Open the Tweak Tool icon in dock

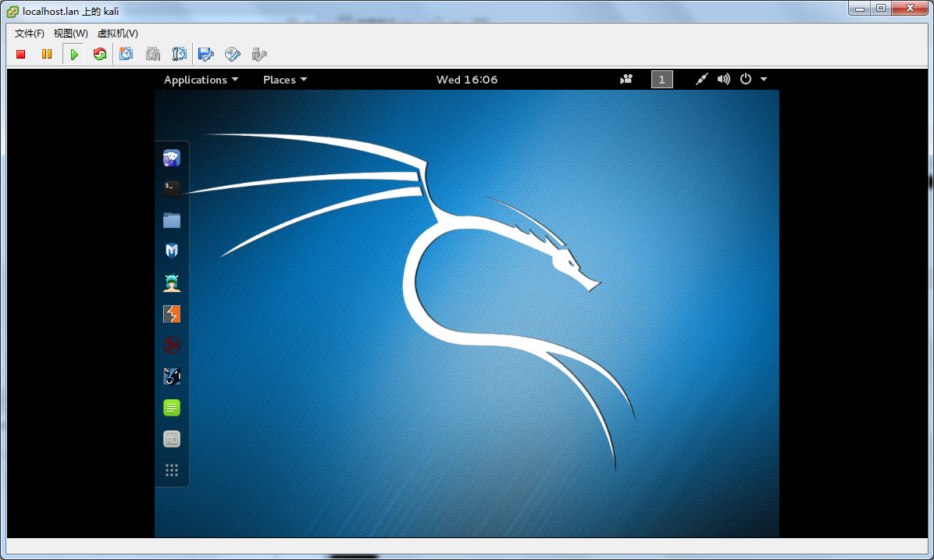pyautogui.click(x=172, y=439)
